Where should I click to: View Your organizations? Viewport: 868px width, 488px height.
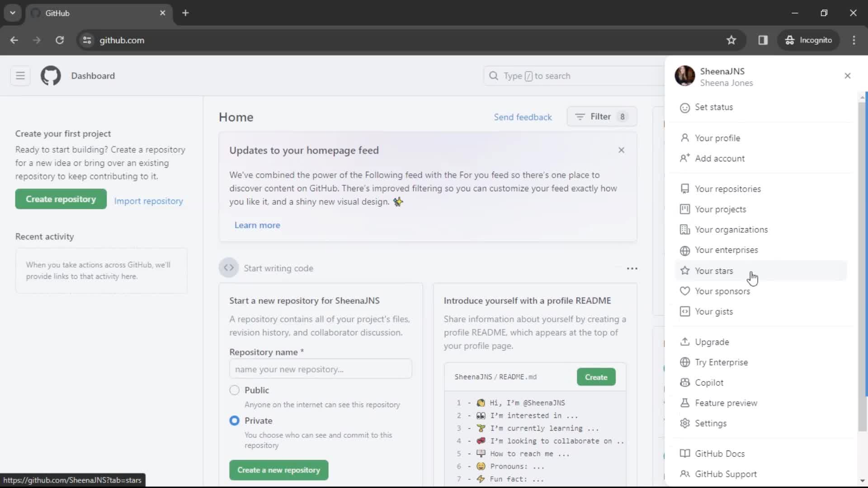point(731,230)
